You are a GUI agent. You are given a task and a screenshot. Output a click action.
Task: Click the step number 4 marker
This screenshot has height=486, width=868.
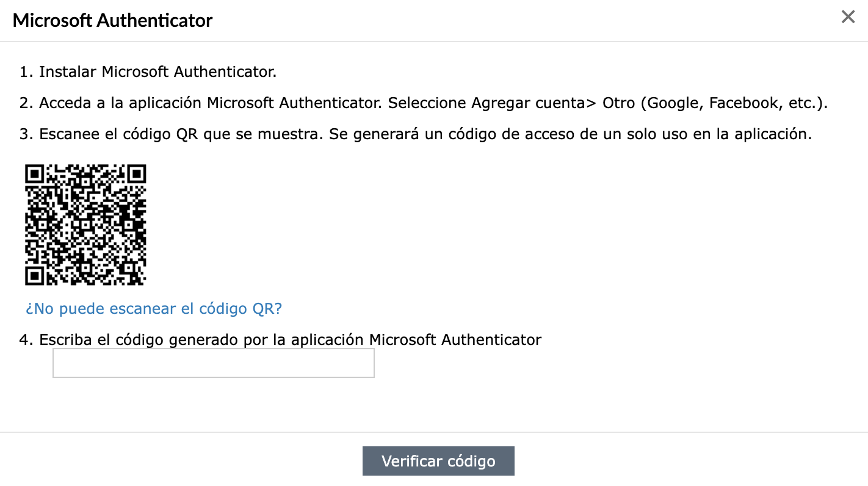pyautogui.click(x=26, y=339)
